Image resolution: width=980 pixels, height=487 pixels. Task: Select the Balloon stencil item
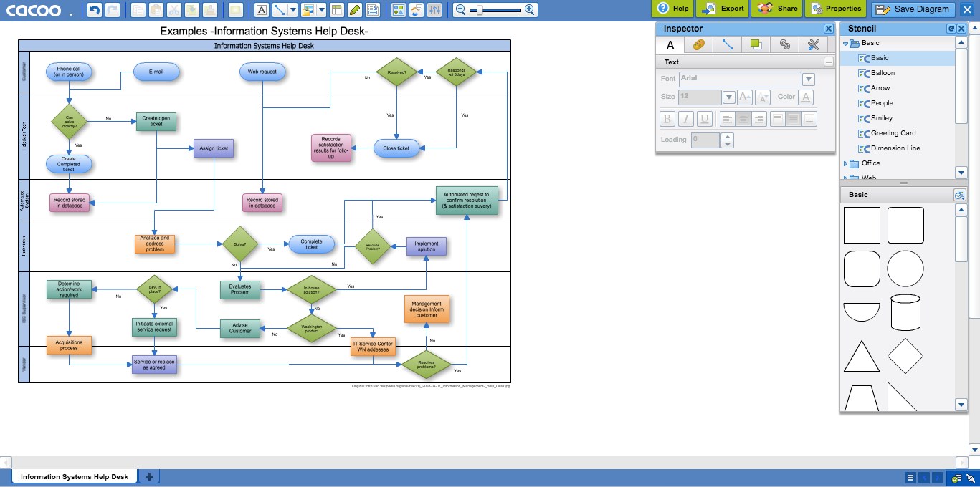[x=883, y=73]
